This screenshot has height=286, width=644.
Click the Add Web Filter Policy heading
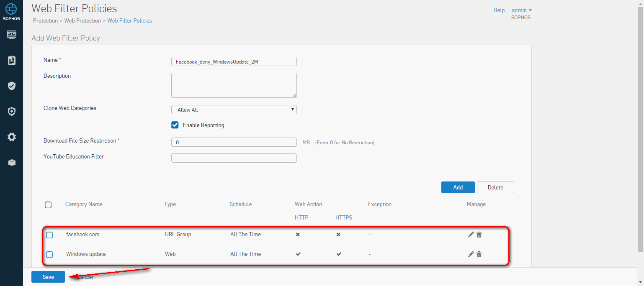(66, 38)
